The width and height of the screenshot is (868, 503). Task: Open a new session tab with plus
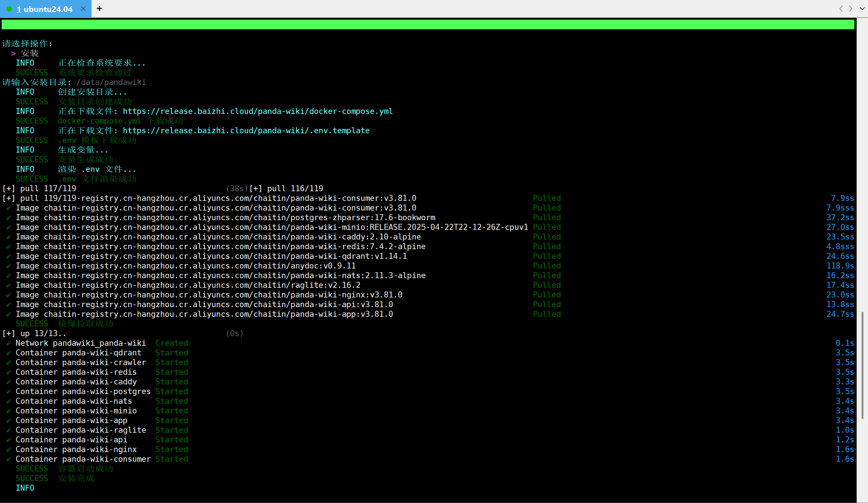click(x=99, y=9)
